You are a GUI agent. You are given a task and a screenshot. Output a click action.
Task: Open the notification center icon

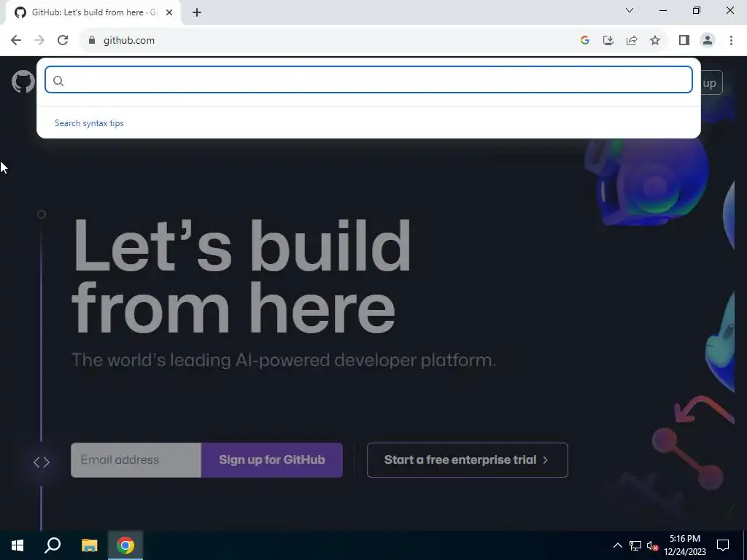tap(723, 545)
